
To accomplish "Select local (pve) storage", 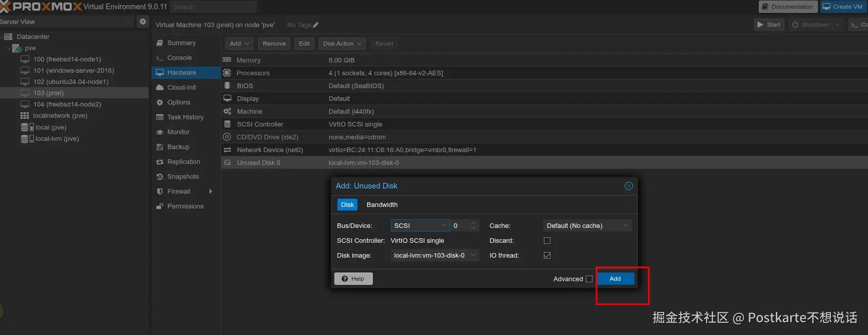I will coord(51,128).
